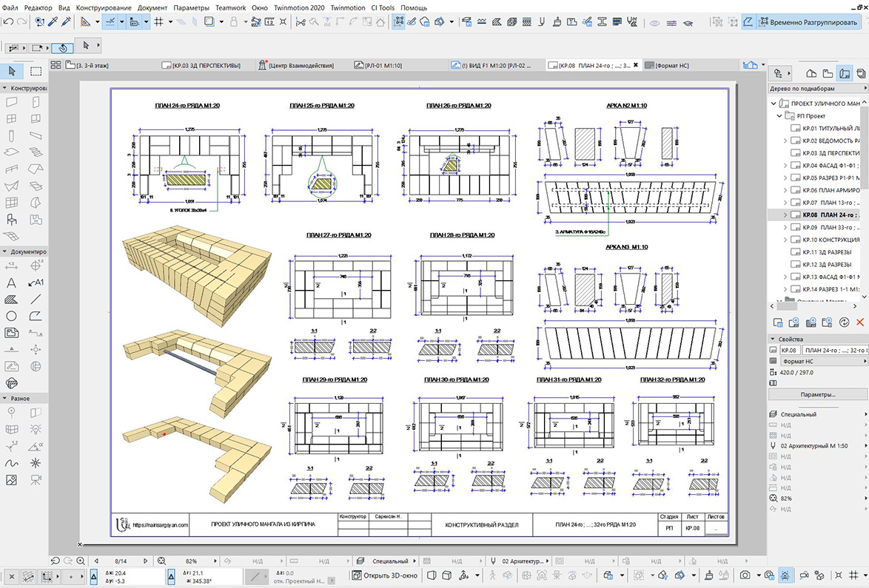Collapse the Конструирование toolbox section
Viewport: 869px width, 588px height.
coord(4,88)
